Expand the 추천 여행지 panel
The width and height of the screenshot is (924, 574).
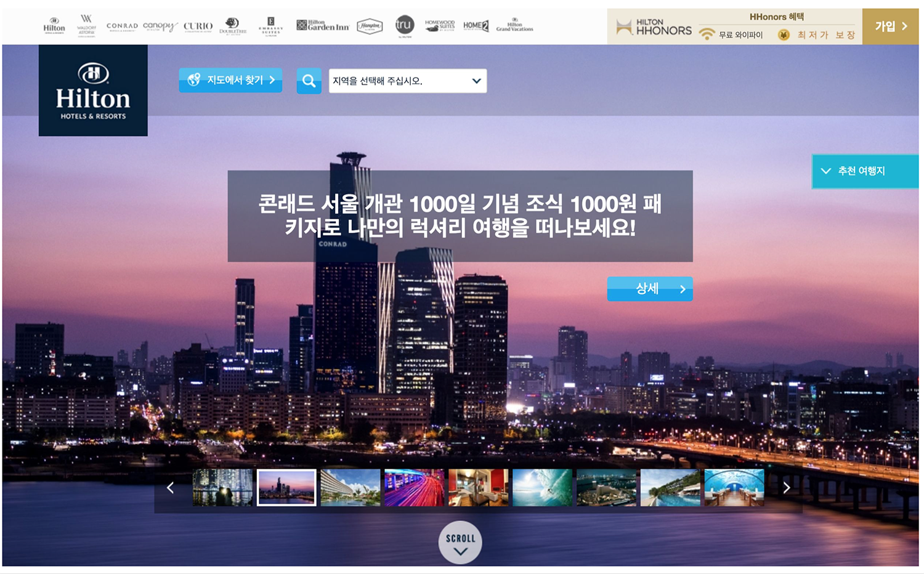(x=865, y=171)
